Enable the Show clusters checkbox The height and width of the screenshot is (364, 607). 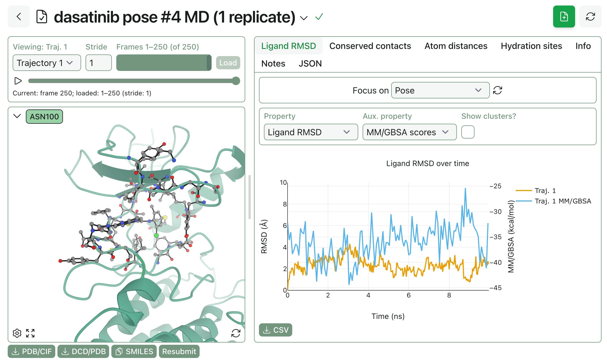(468, 132)
